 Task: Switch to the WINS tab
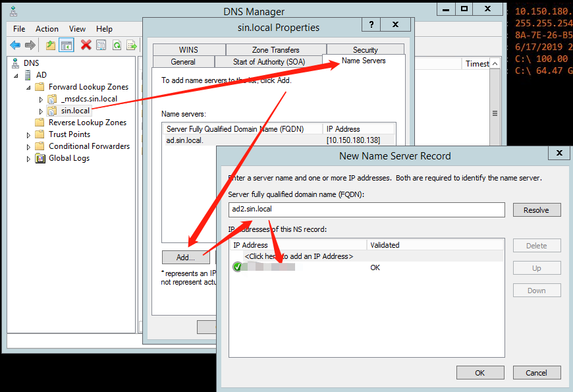point(189,49)
